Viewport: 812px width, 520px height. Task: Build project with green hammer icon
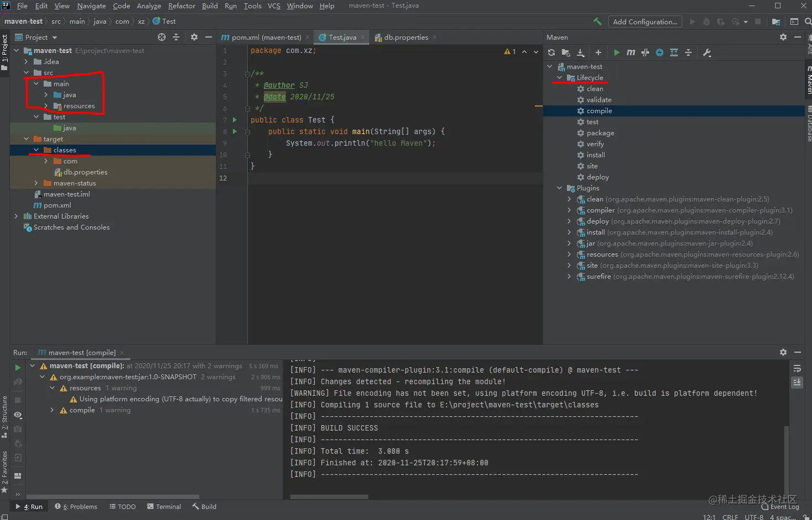pyautogui.click(x=597, y=22)
